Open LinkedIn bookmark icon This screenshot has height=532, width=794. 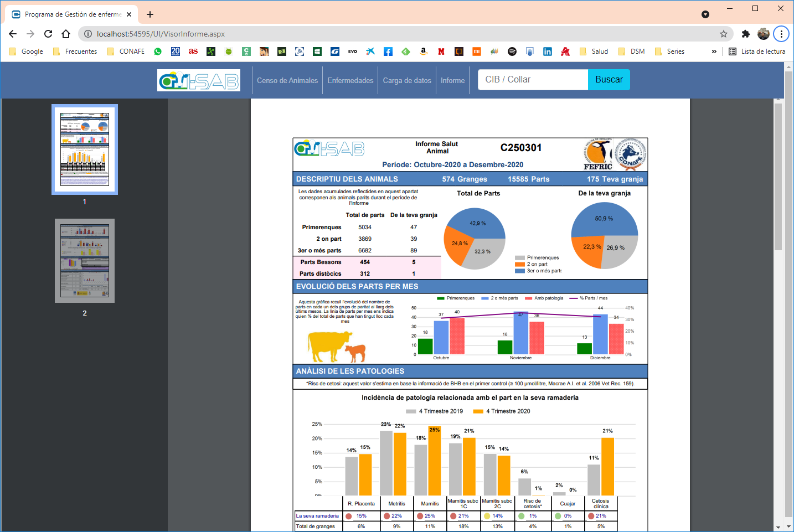coord(548,51)
